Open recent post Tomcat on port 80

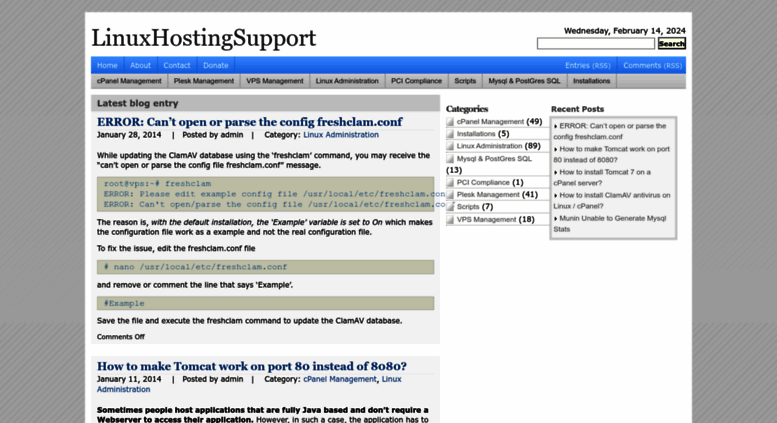[x=611, y=154]
